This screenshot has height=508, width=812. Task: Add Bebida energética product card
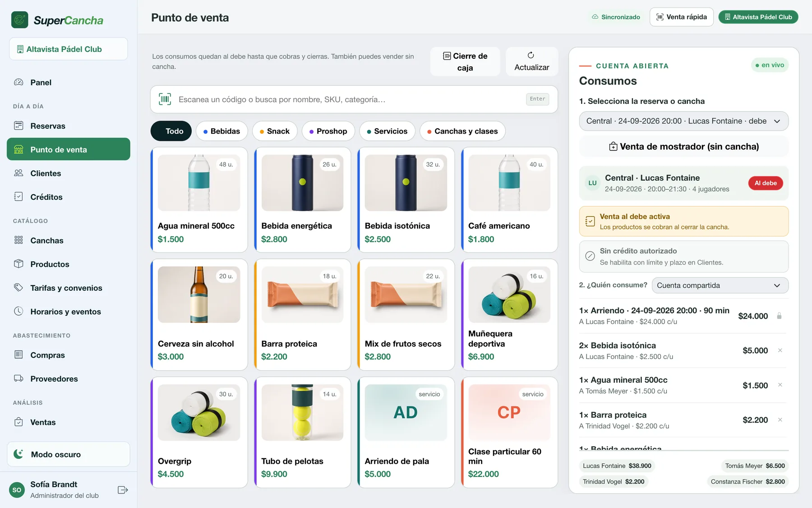click(302, 200)
